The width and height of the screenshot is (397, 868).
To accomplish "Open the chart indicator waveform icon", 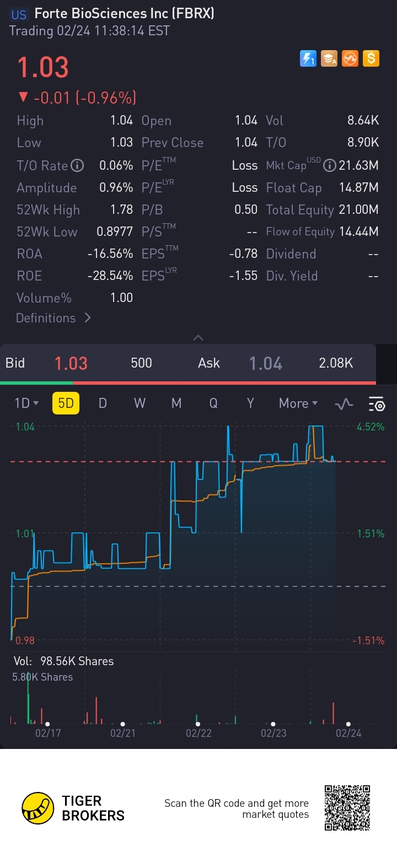I will [x=344, y=404].
